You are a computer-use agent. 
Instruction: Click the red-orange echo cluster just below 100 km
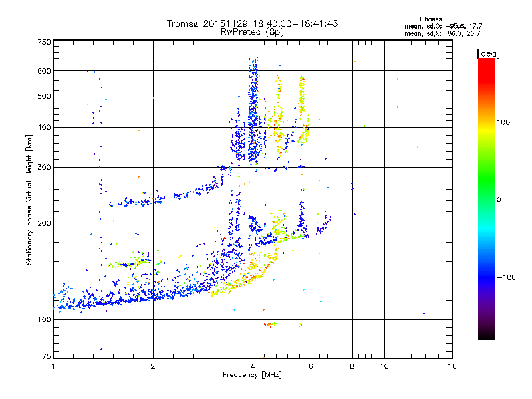pos(271,325)
